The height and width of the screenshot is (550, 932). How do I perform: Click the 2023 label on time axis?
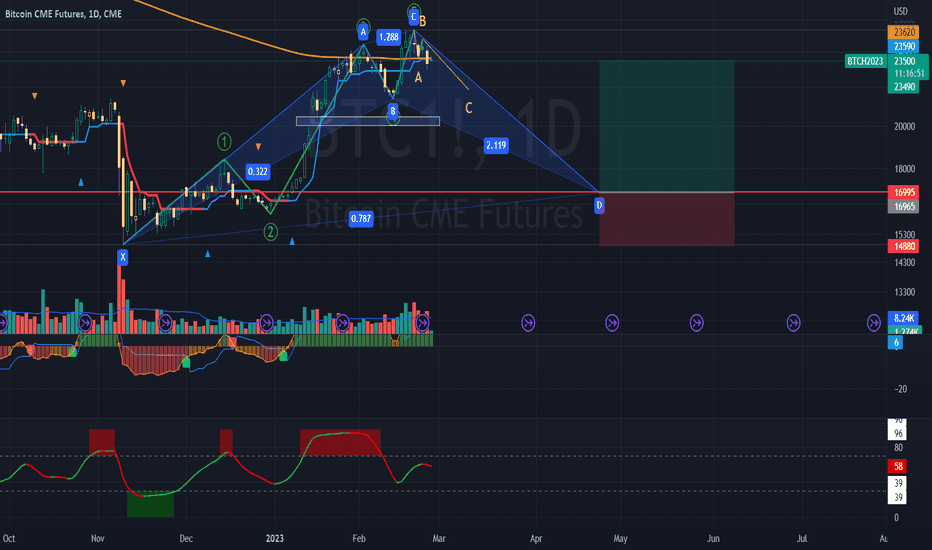tap(275, 539)
